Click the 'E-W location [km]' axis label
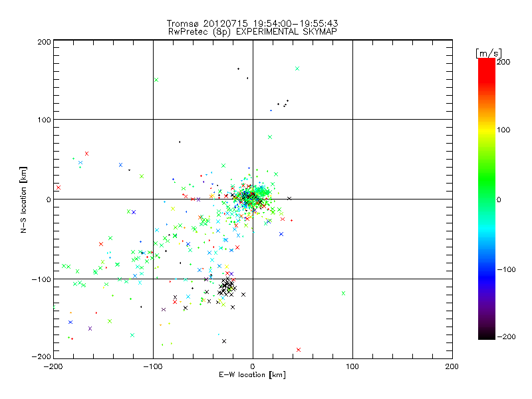532x399 pixels. point(252,374)
